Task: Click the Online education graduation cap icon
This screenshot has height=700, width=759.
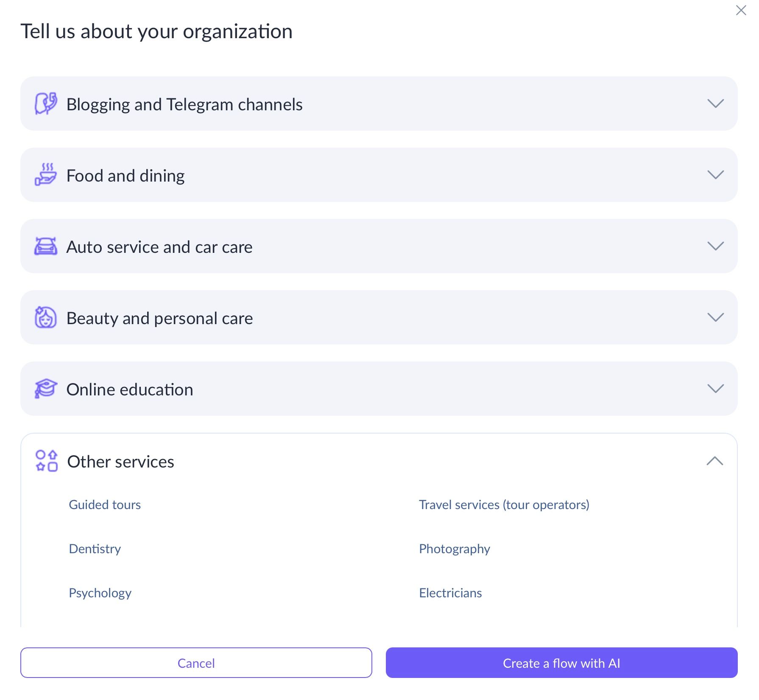Action: coord(46,389)
